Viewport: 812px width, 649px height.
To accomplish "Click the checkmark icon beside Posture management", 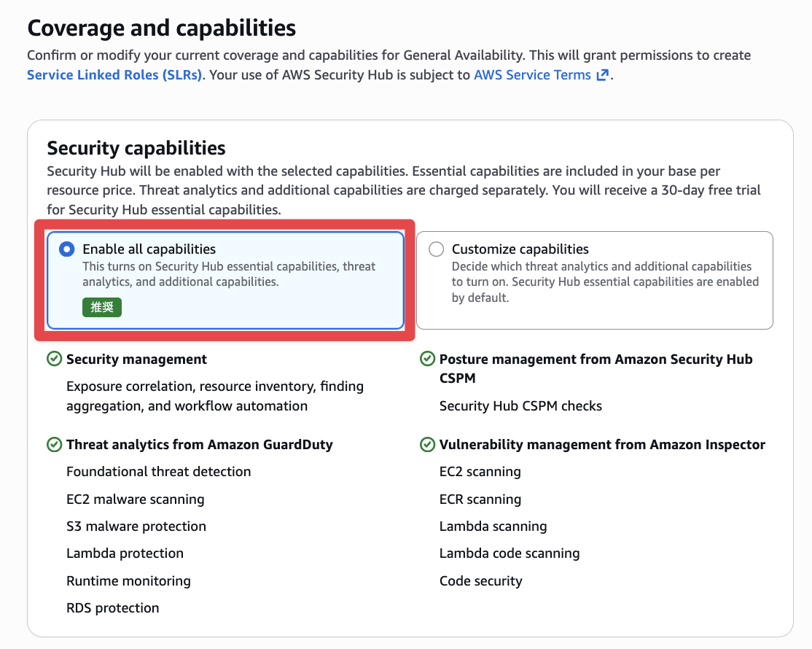I will point(427,359).
